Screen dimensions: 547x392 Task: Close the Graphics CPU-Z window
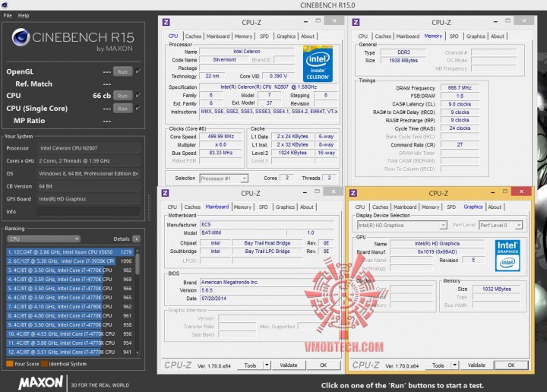pos(521,191)
